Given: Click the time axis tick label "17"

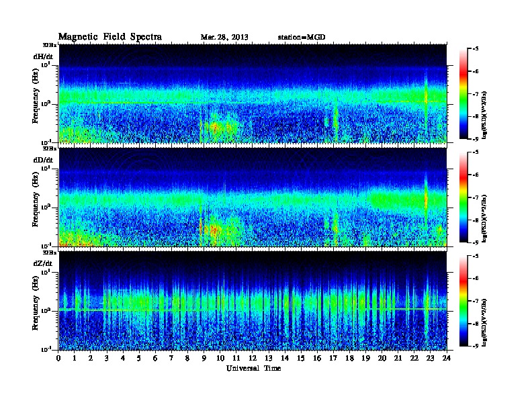Looking at the screenshot, I should pos(334,359).
